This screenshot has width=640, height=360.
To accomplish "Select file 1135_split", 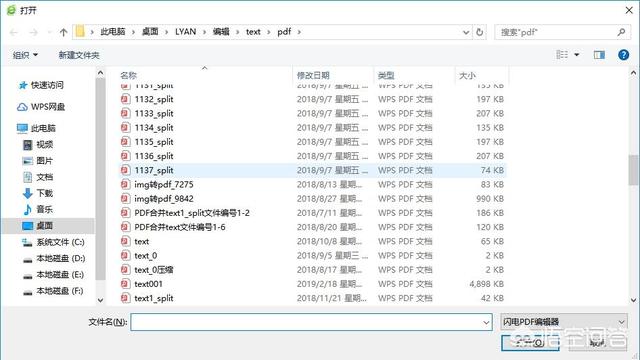I will pyautogui.click(x=154, y=142).
